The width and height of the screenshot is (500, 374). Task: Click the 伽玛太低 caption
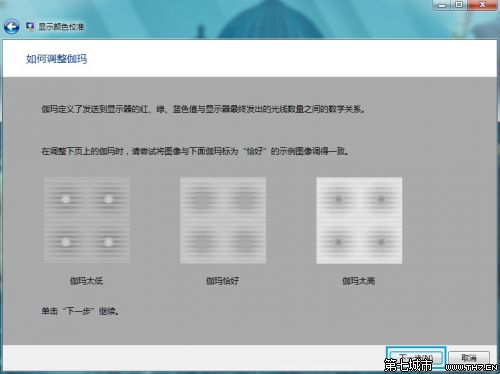(x=86, y=281)
